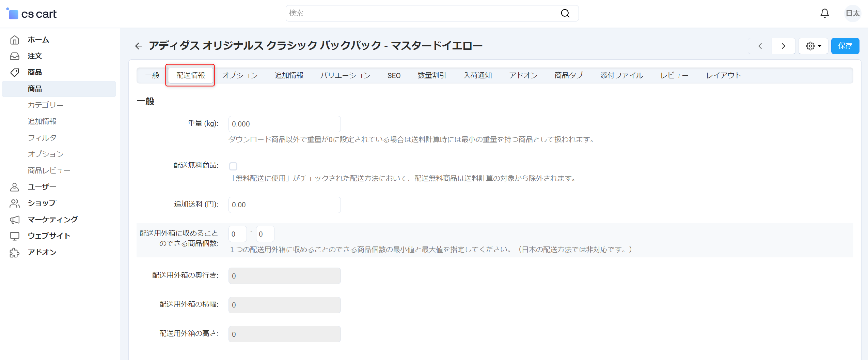Go to previous product with left chevron

pos(760,46)
